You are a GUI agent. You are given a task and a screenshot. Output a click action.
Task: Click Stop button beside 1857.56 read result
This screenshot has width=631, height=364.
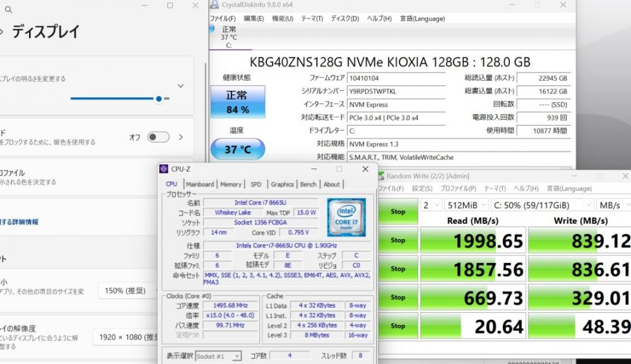click(x=398, y=269)
